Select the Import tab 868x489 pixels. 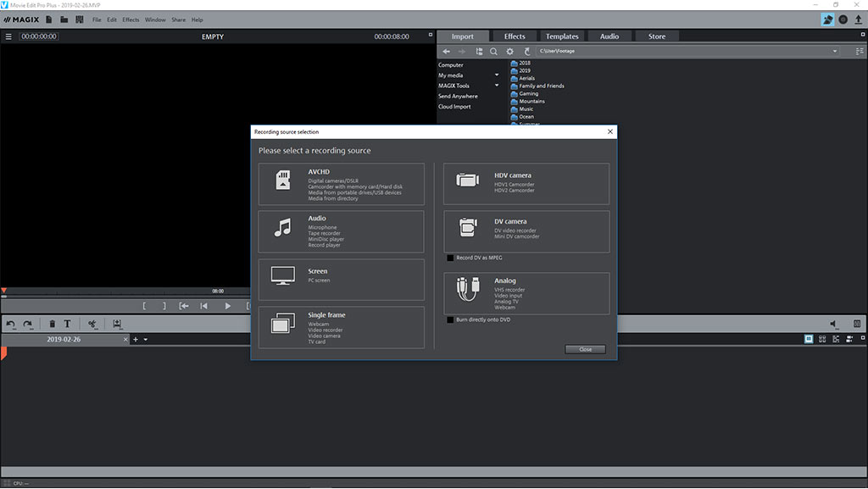coord(463,36)
